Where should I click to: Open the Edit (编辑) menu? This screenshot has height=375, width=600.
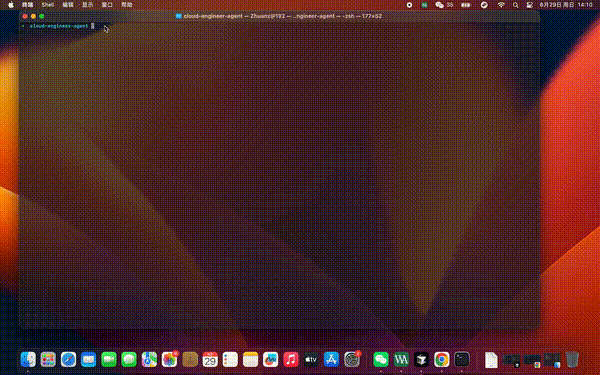(x=68, y=5)
